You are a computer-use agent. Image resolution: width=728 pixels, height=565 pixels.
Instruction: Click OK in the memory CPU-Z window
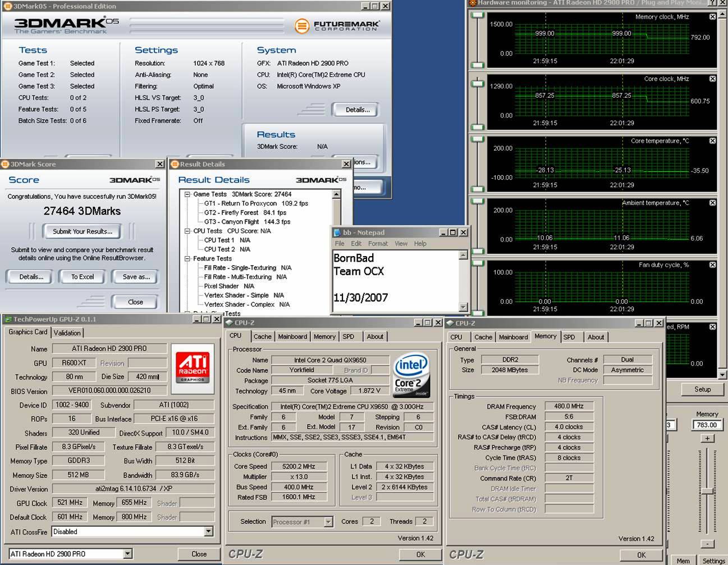(x=641, y=555)
